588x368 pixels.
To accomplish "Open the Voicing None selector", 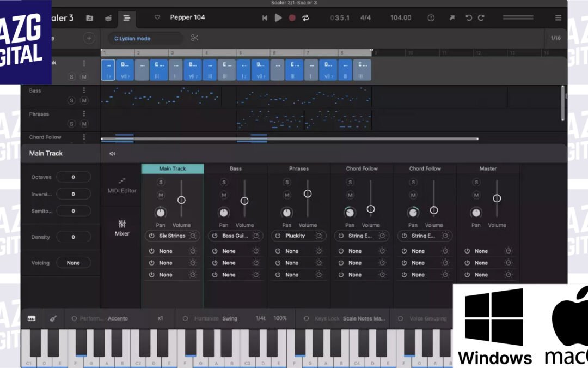I will coord(73,263).
